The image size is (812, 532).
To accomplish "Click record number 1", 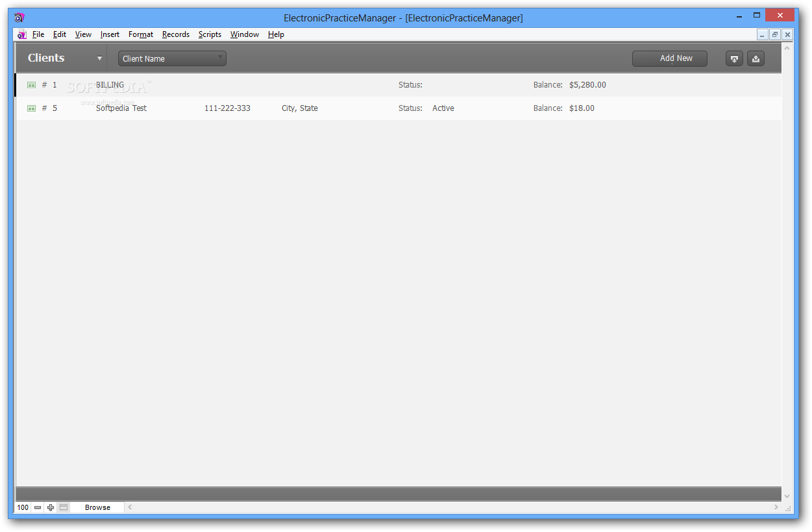I will 55,85.
